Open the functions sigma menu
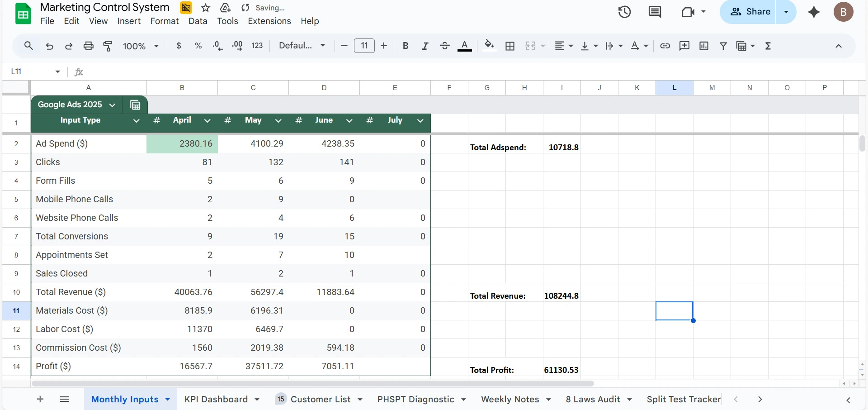868x410 pixels. 768,46
